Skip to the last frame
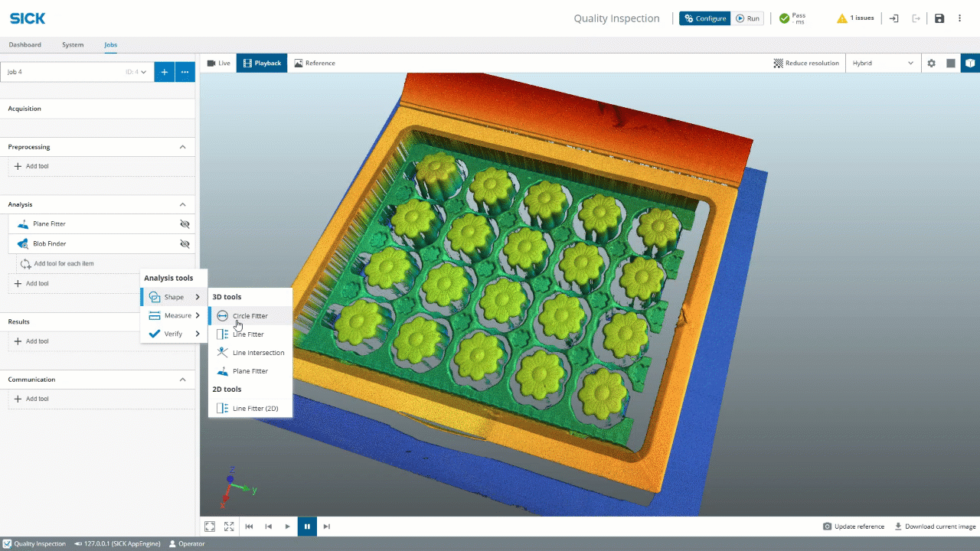The width and height of the screenshot is (980, 551). pyautogui.click(x=327, y=527)
